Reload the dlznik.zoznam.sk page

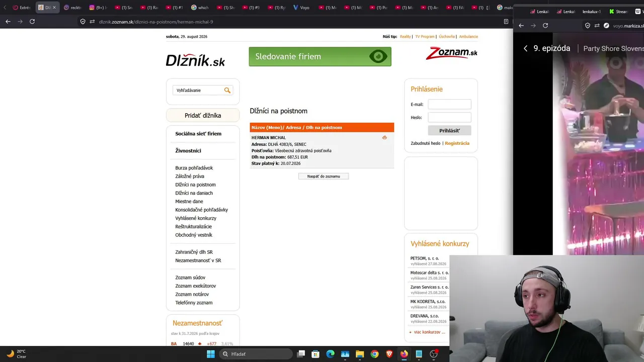point(32,22)
